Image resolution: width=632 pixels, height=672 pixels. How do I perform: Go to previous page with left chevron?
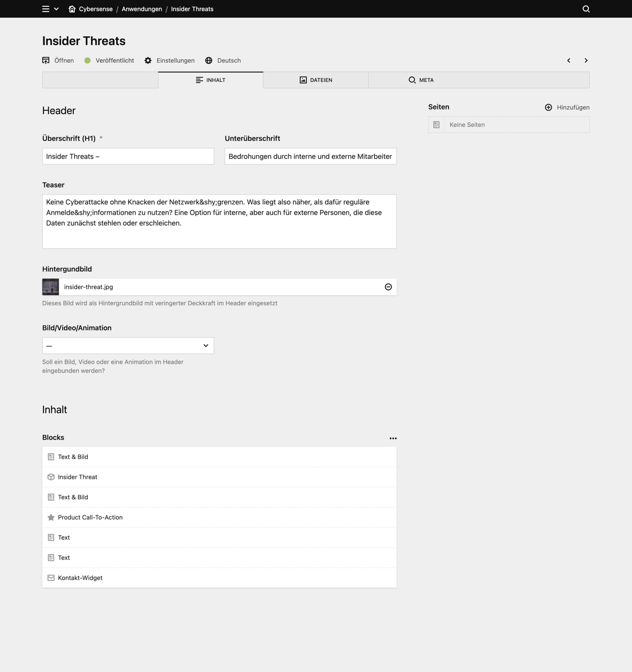coord(569,61)
